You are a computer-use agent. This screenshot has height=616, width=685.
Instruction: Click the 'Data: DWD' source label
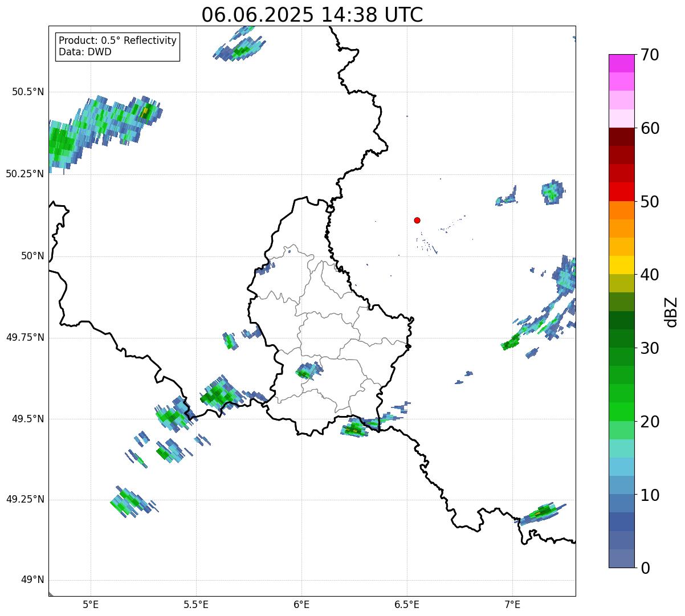[x=85, y=52]
